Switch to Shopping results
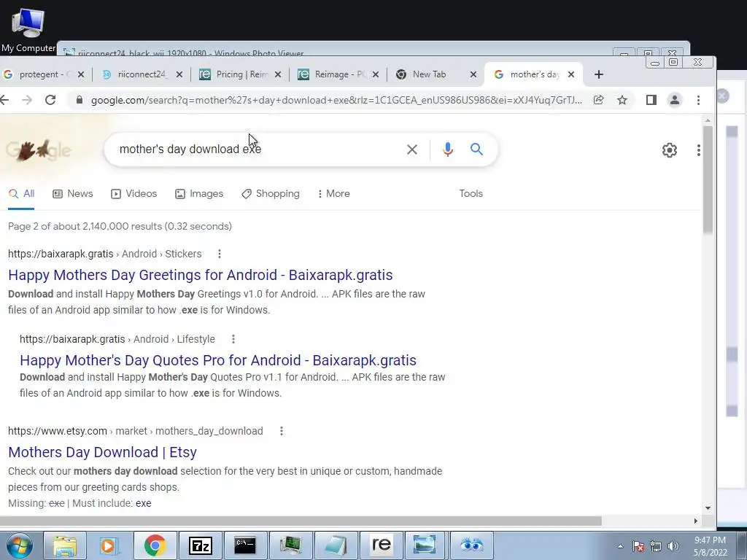The height and width of the screenshot is (560, 747). (270, 194)
